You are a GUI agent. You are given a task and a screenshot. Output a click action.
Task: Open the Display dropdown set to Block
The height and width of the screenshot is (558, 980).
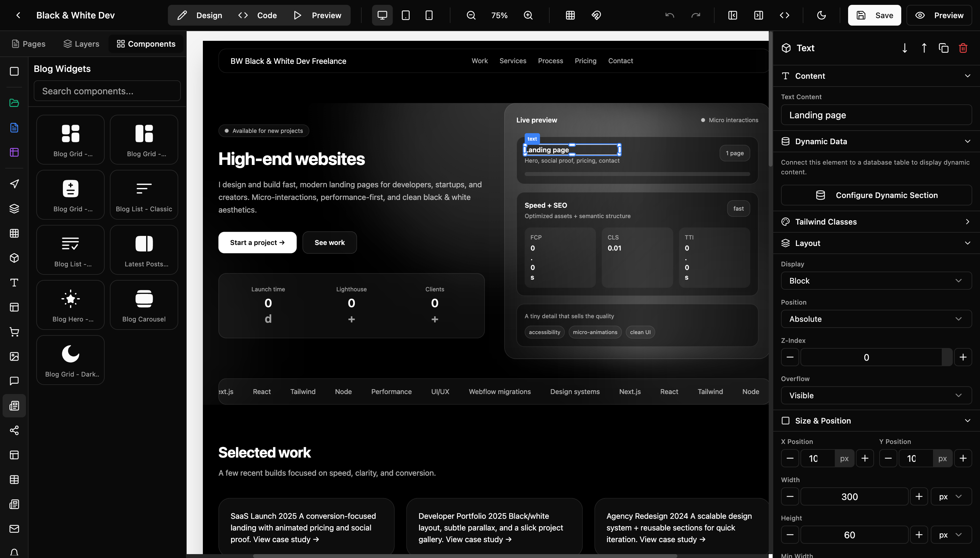[x=876, y=281]
